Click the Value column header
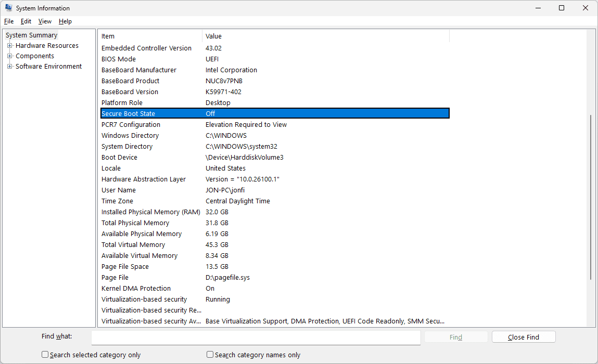Image resolution: width=598 pixels, height=364 pixels. point(325,36)
